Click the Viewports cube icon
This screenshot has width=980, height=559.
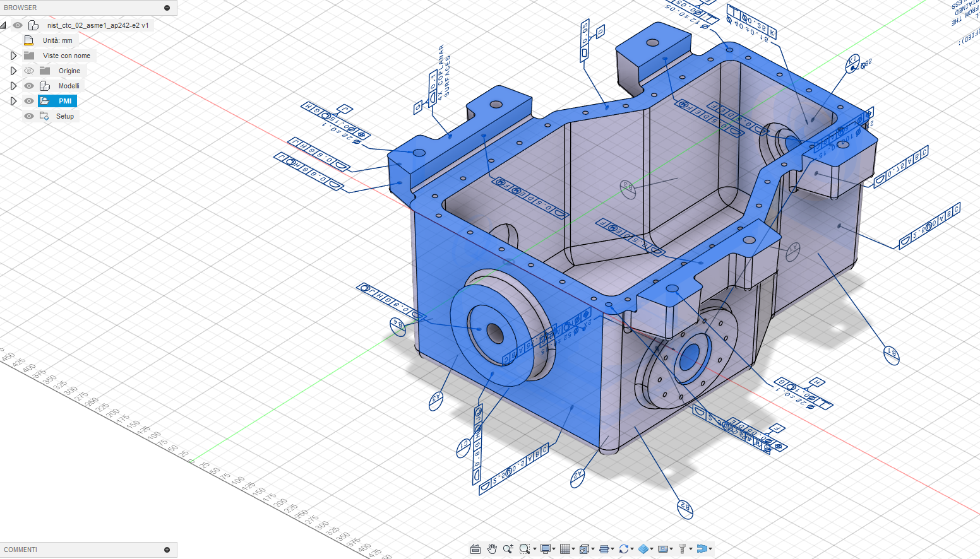click(x=584, y=549)
